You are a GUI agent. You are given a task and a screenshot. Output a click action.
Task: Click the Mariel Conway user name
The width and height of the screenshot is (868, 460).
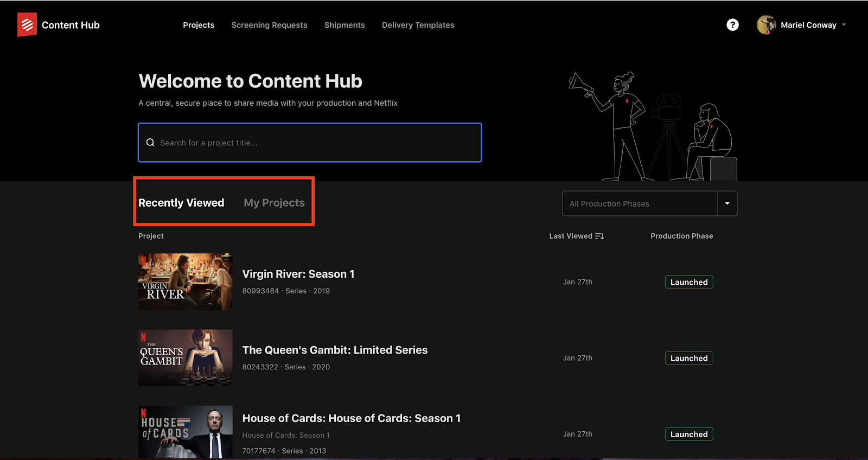tap(808, 25)
